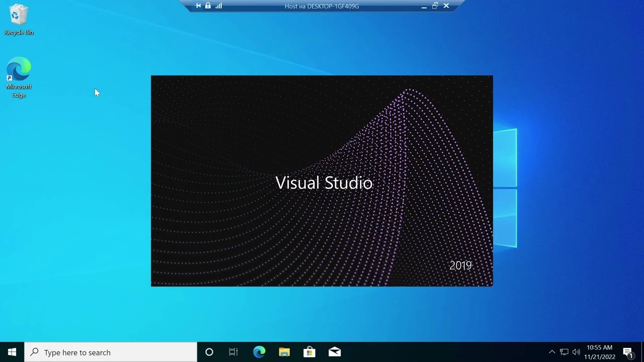
Task: Click the Visual Studio 2019 splash screen
Action: pyautogui.click(x=322, y=181)
